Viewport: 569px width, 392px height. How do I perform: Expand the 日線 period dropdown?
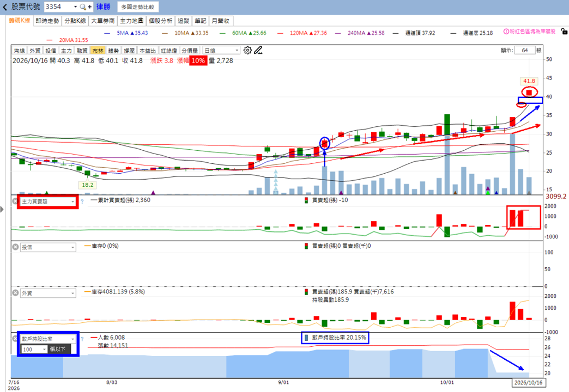pyautogui.click(x=221, y=51)
